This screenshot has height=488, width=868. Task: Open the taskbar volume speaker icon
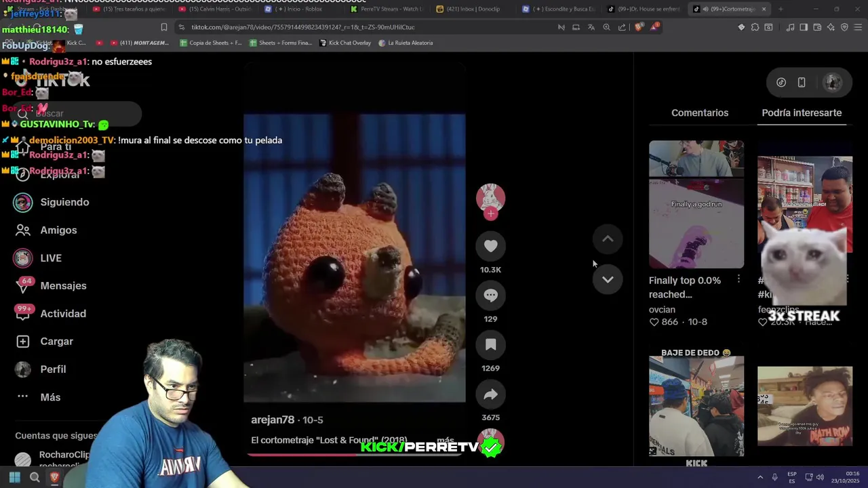(820, 477)
